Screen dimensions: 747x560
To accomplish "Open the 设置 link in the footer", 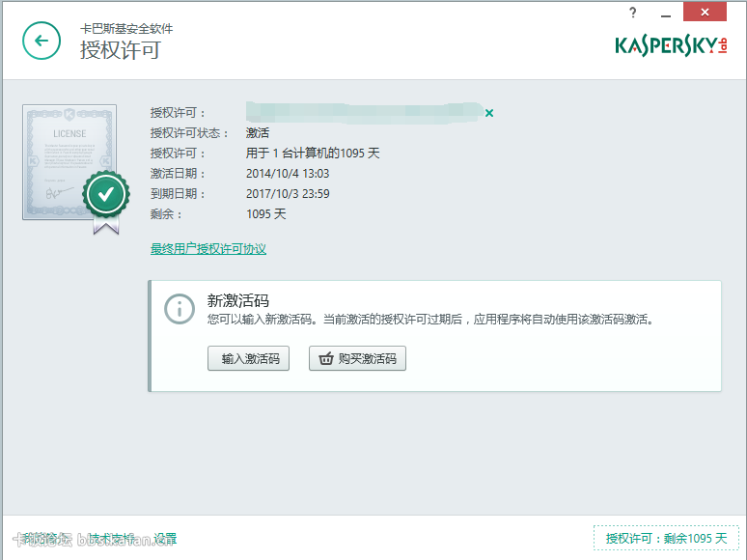I will tap(165, 539).
